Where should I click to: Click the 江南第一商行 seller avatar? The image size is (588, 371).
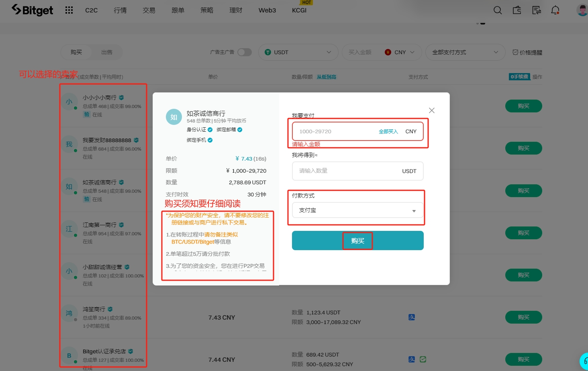pos(69,229)
